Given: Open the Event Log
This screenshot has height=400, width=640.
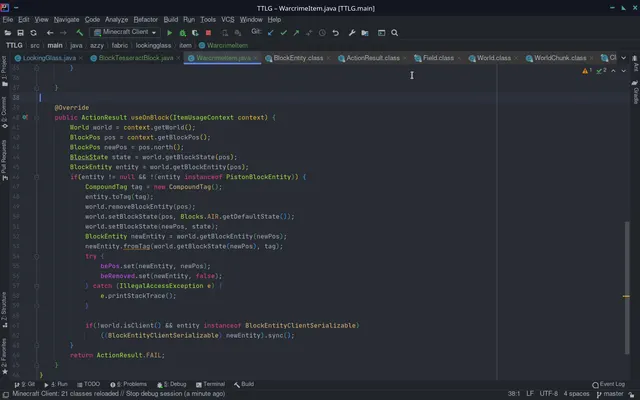Looking at the screenshot, I should point(609,384).
